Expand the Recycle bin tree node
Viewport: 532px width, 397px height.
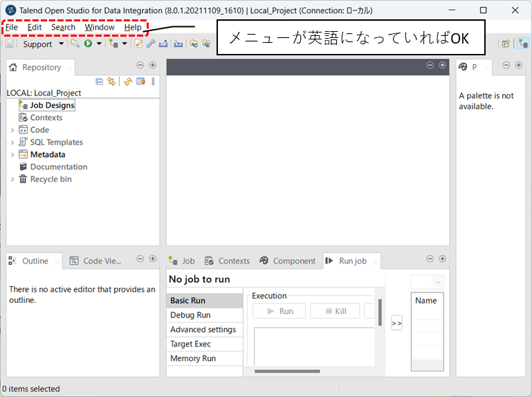coord(12,179)
